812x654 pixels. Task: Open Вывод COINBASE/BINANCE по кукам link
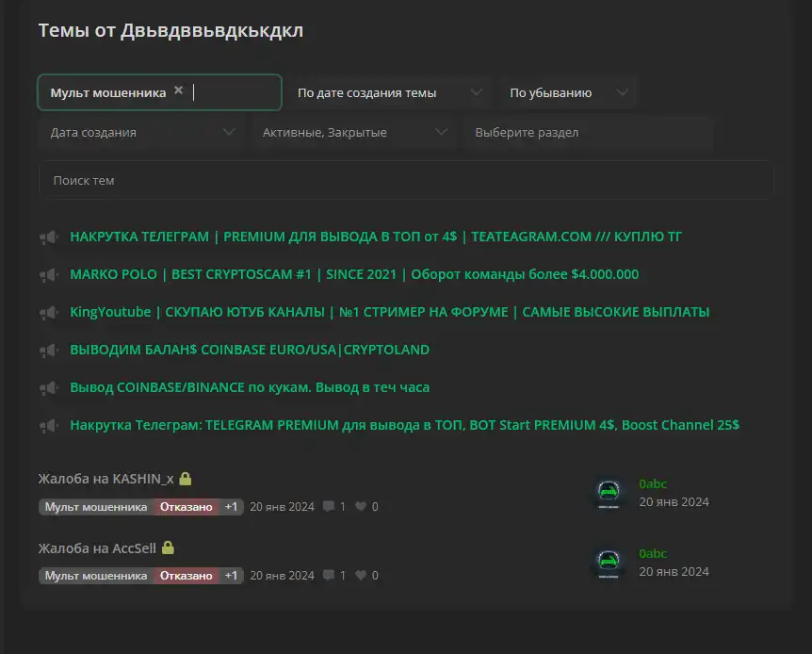point(250,387)
